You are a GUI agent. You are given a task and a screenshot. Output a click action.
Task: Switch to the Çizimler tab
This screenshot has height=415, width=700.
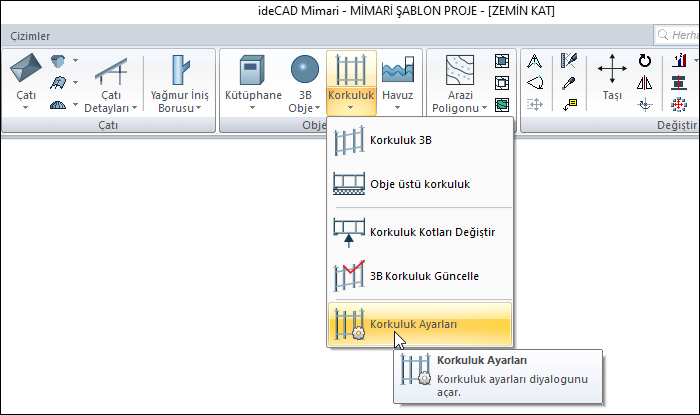30,36
